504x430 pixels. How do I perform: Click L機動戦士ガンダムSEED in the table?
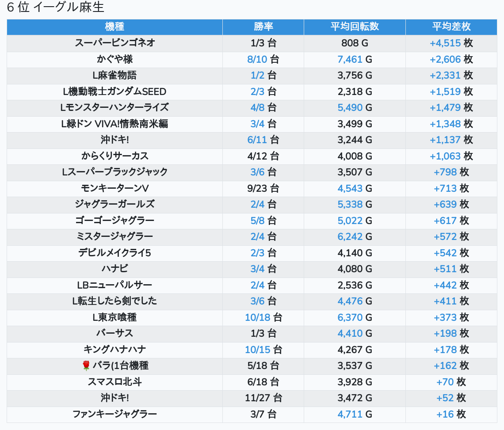[115, 91]
